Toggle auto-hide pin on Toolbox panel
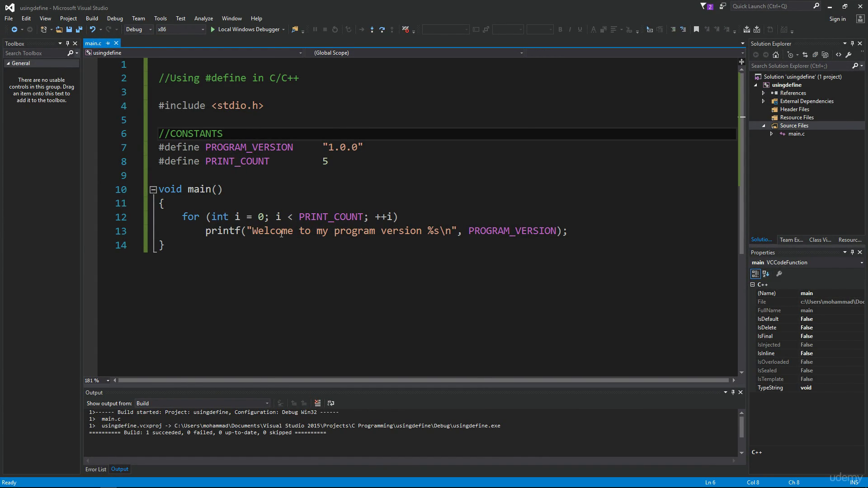 coord(67,43)
